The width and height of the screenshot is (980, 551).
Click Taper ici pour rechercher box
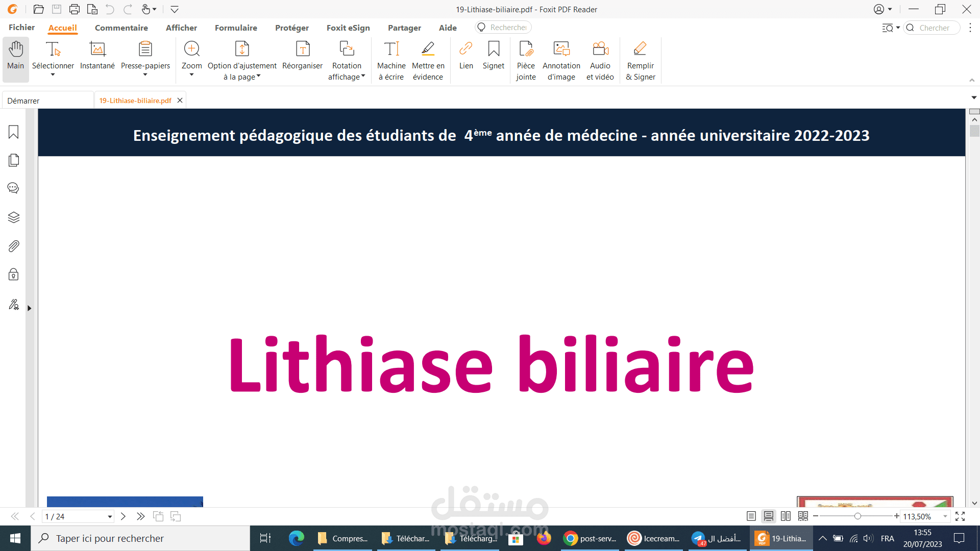click(x=140, y=538)
